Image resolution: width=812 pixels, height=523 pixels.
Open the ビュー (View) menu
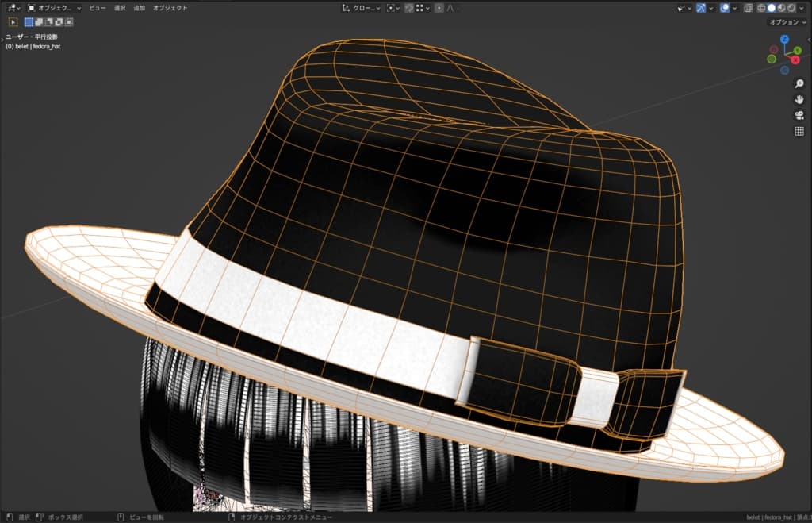click(98, 8)
